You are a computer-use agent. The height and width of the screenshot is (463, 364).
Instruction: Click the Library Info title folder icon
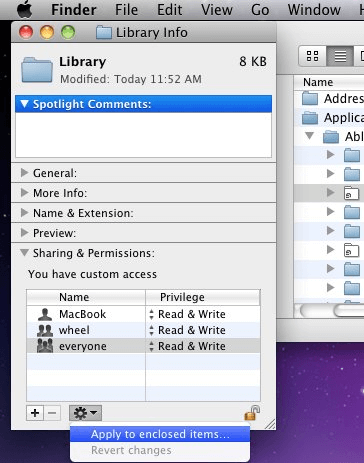click(104, 33)
